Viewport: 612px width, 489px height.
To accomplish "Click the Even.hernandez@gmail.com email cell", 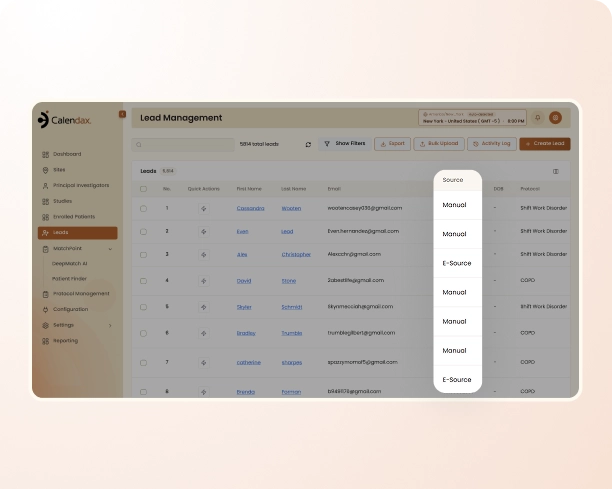I will point(363,231).
